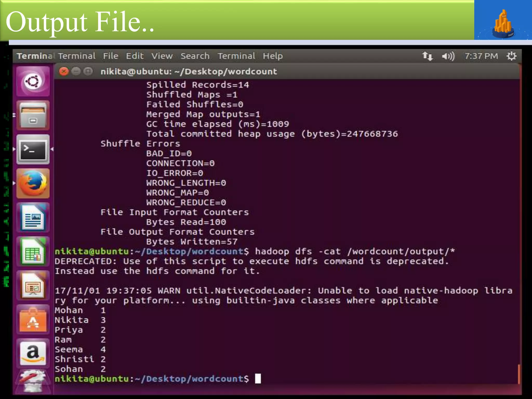Click the 'Shristi 2' output row
Image resolution: width=532 pixels, height=399 pixels.
coord(80,360)
